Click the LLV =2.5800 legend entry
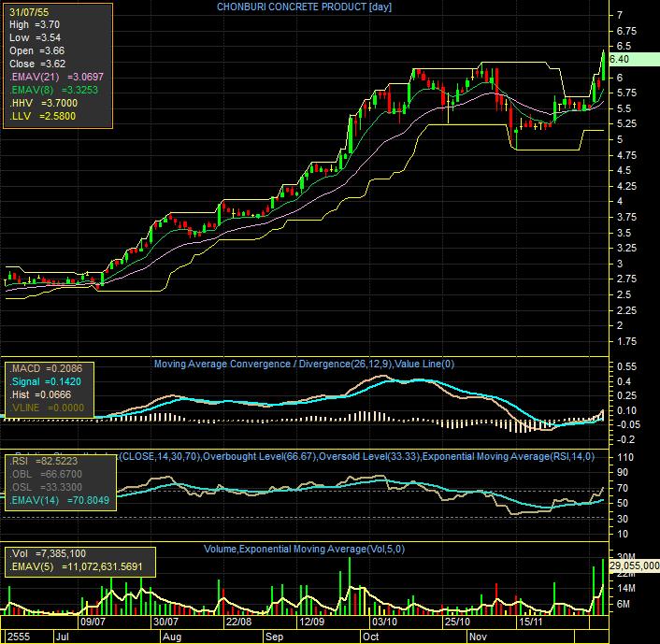This screenshot has width=660, height=644. (x=42, y=116)
